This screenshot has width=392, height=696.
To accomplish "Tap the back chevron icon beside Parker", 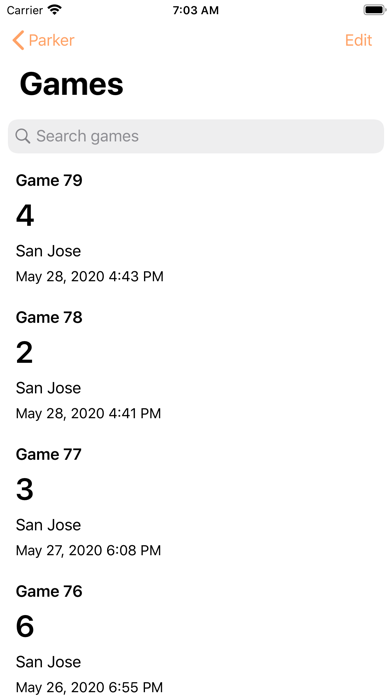I will point(18,40).
